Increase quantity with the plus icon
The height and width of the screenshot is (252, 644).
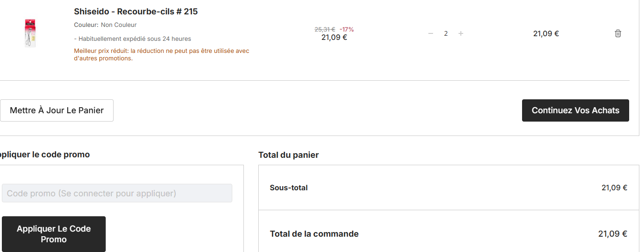pos(460,33)
